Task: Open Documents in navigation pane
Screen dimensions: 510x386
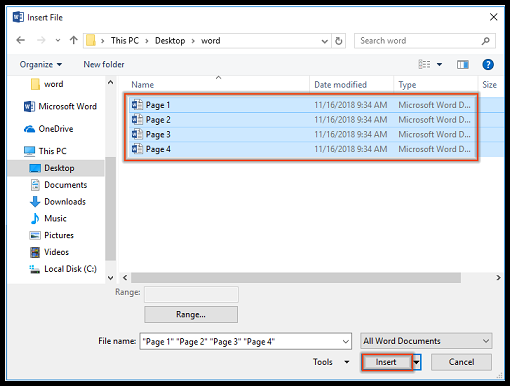Action: [59, 185]
